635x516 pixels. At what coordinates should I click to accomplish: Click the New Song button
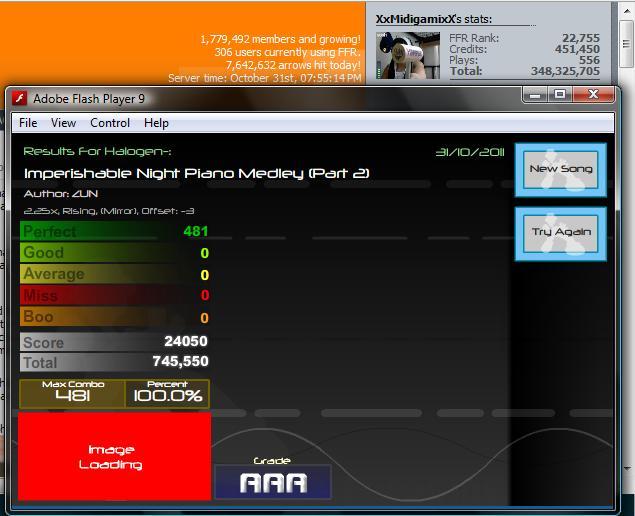pyautogui.click(x=560, y=170)
